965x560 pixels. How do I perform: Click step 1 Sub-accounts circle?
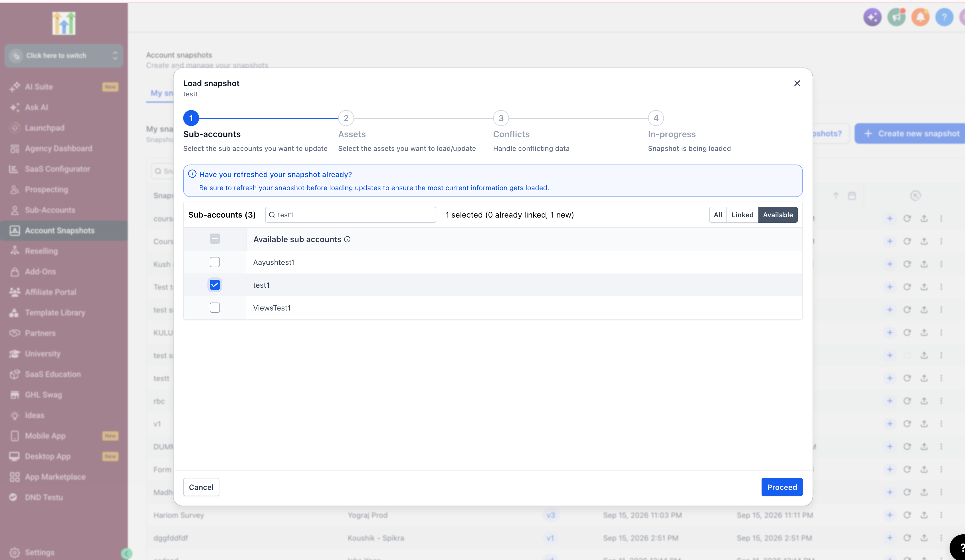coord(191,118)
